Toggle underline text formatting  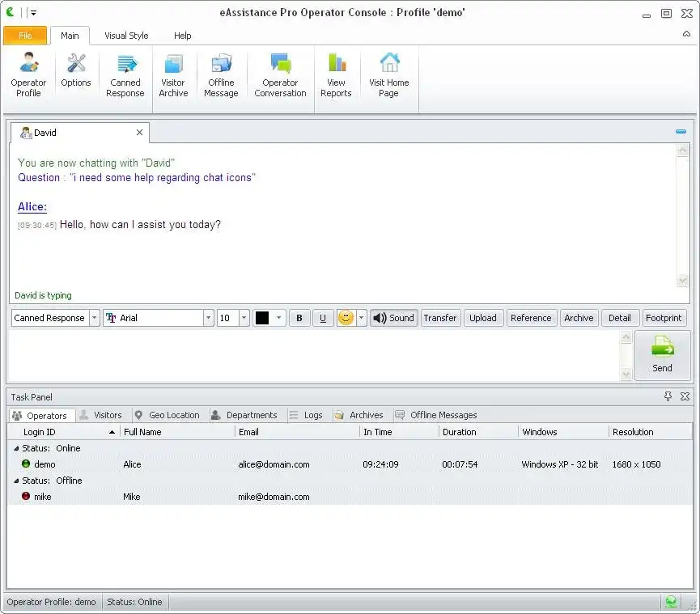tap(322, 318)
